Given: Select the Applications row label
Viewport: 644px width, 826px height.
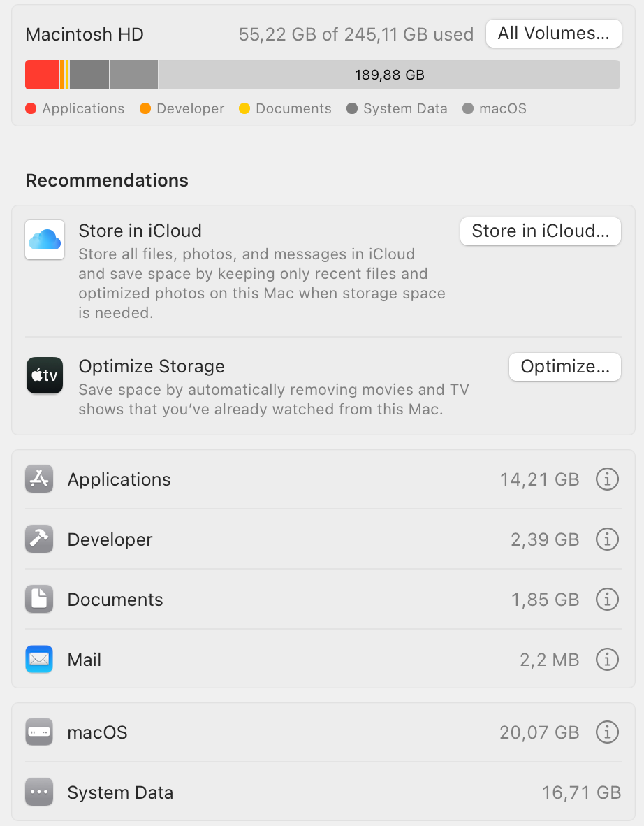Looking at the screenshot, I should pos(119,480).
